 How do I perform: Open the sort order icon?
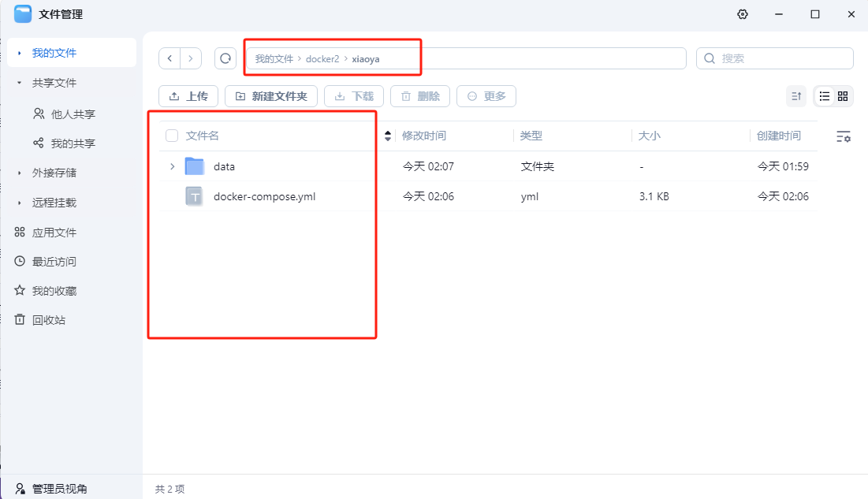796,96
